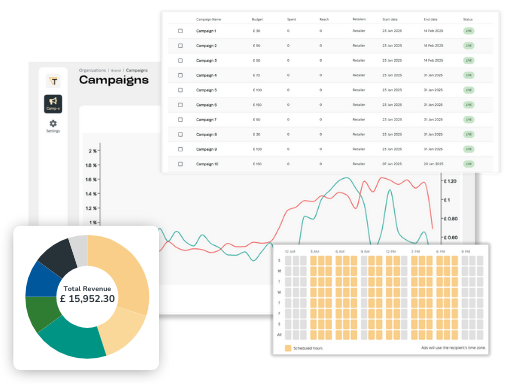Click the Scheduled hours legend swatch
This screenshot has width=512, height=384.
pyautogui.click(x=288, y=348)
